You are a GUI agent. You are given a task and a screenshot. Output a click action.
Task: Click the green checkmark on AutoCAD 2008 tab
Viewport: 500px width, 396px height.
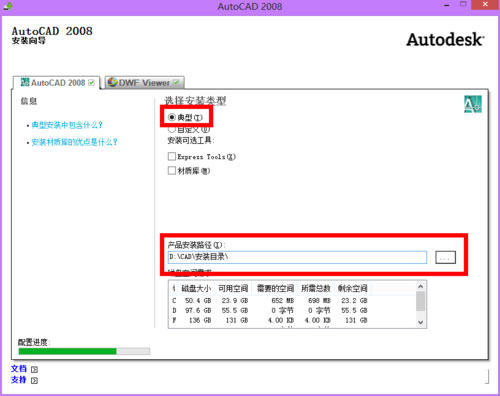point(91,83)
